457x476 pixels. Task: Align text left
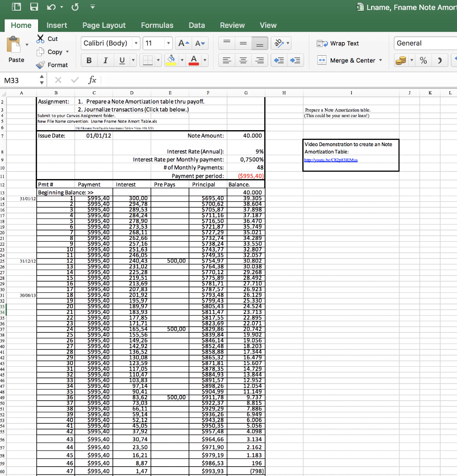(x=227, y=60)
